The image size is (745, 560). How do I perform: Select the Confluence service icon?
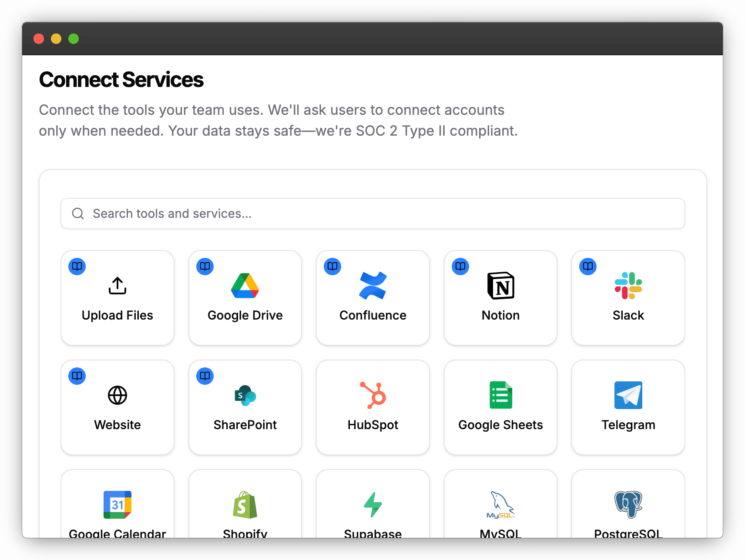click(373, 286)
